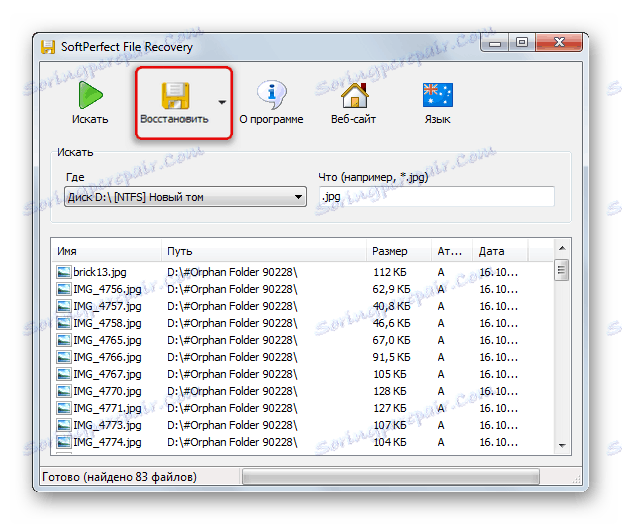Click image icon beside IMG_4773.jpg
The image size is (622, 525).
63,425
